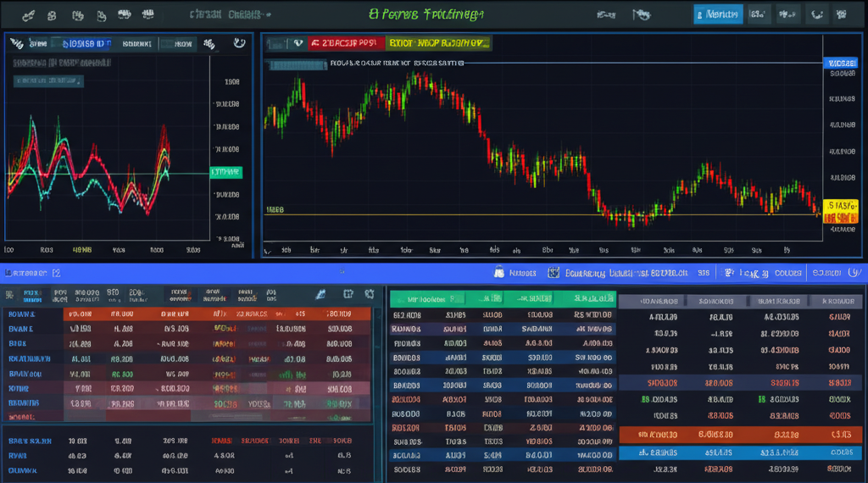Click the yellow button above the main candlestick chart
This screenshot has height=483, width=868.
click(438, 42)
